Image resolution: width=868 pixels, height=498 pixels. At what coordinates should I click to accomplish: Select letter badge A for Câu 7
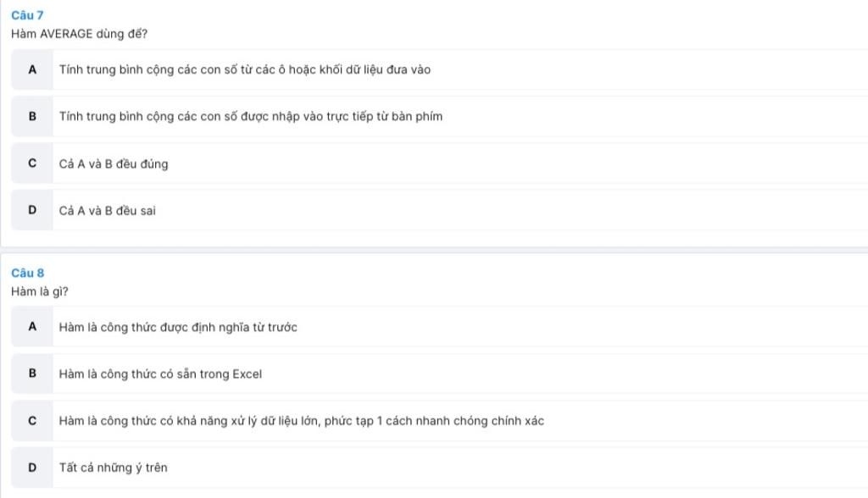click(32, 69)
